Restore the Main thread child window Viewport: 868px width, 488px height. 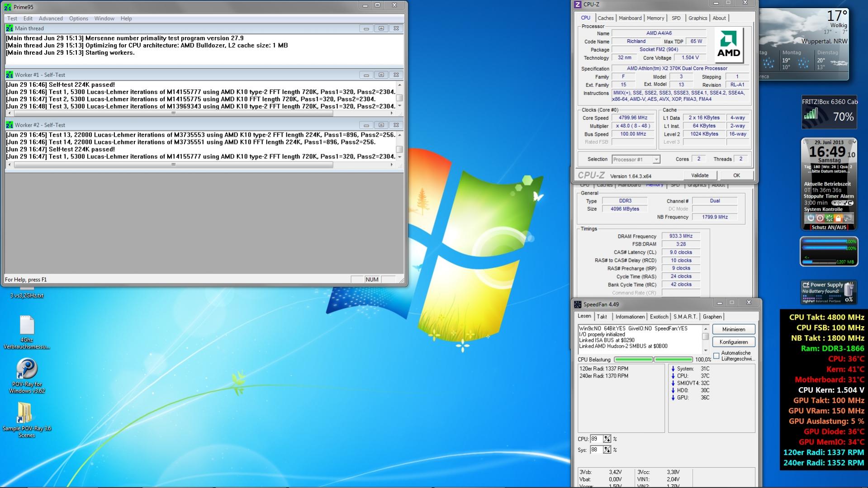381,28
